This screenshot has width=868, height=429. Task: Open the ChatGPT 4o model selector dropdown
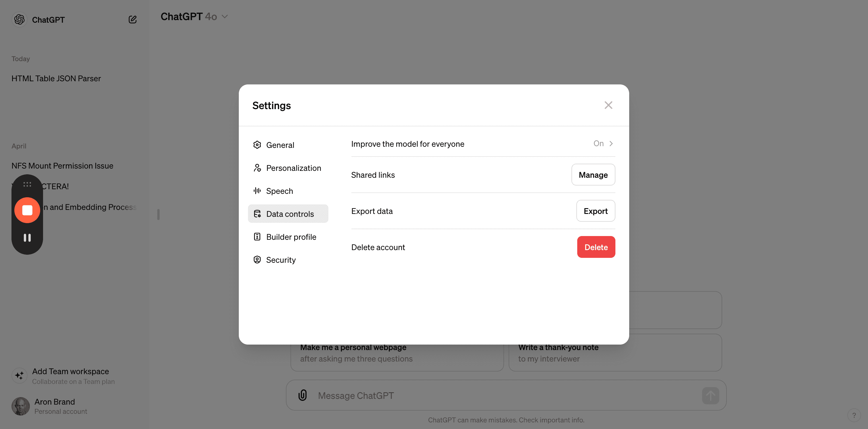point(194,17)
